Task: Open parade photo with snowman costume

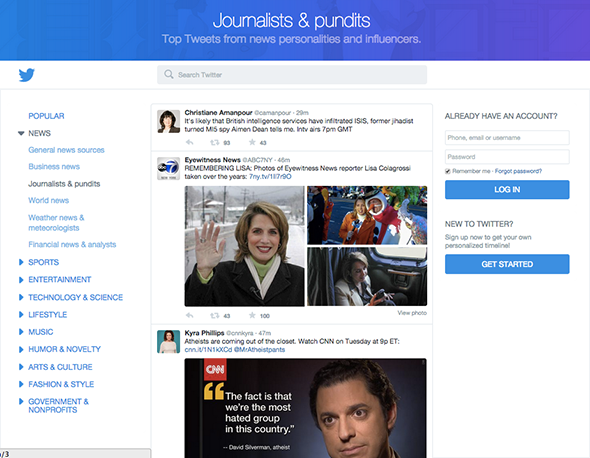Action: (x=367, y=215)
